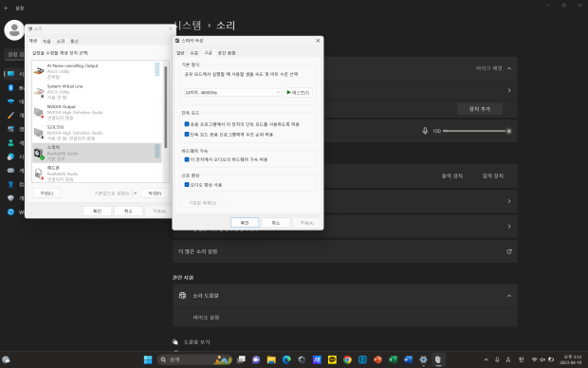588x368 pixels.
Task: Click 속성(P) button in Sound dialog
Action: (155, 193)
